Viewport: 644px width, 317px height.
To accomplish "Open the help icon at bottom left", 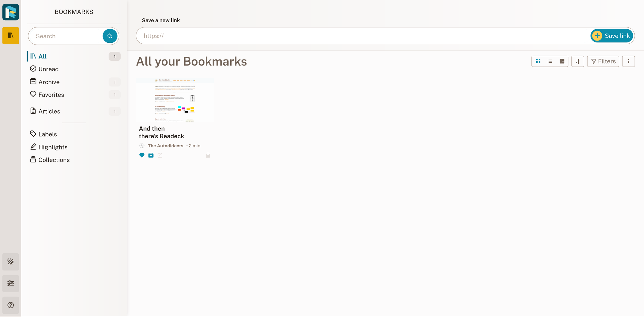I will [x=11, y=305].
